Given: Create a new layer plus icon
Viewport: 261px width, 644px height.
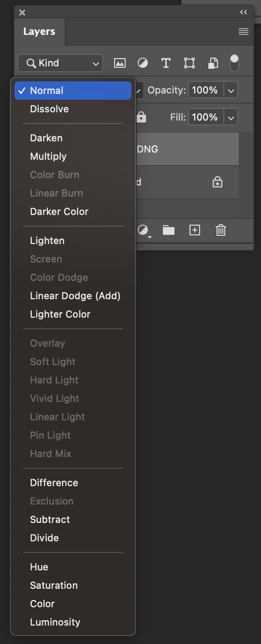Looking at the screenshot, I should click(x=194, y=230).
